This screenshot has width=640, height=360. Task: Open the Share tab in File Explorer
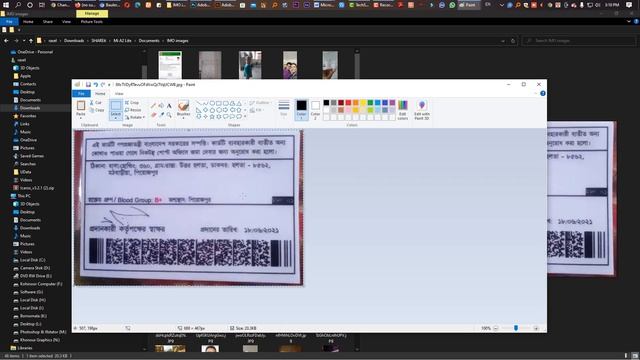[48, 22]
